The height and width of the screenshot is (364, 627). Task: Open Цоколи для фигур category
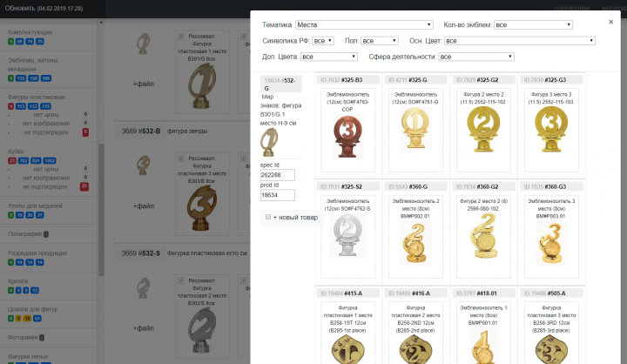(33, 309)
